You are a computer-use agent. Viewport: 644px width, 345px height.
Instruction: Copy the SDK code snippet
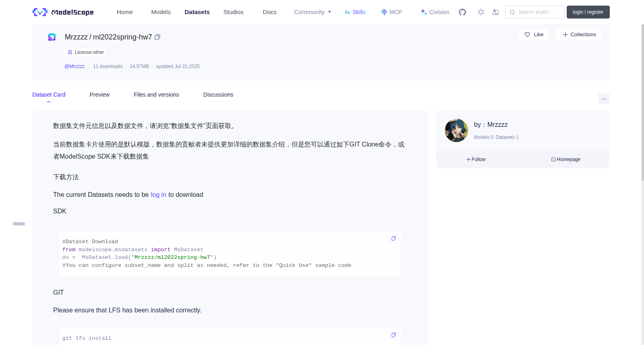pos(394,238)
